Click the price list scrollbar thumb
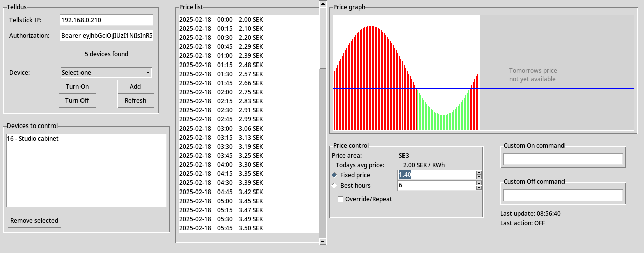The width and height of the screenshot is (644, 253). [x=323, y=37]
